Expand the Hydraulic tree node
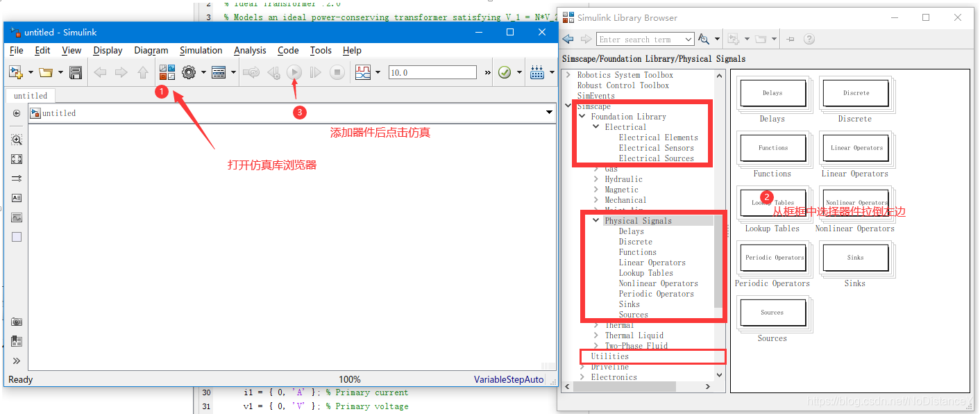 click(x=596, y=179)
